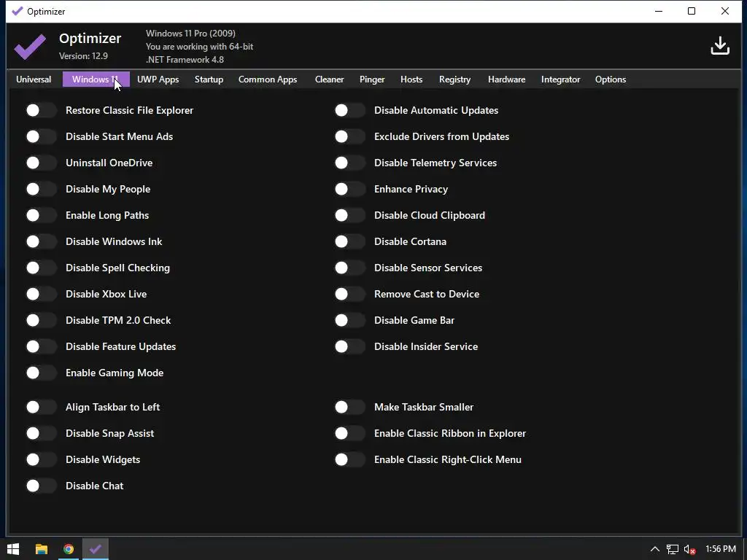The image size is (747, 560).
Task: Open the UWP Apps tab
Action: tap(158, 79)
